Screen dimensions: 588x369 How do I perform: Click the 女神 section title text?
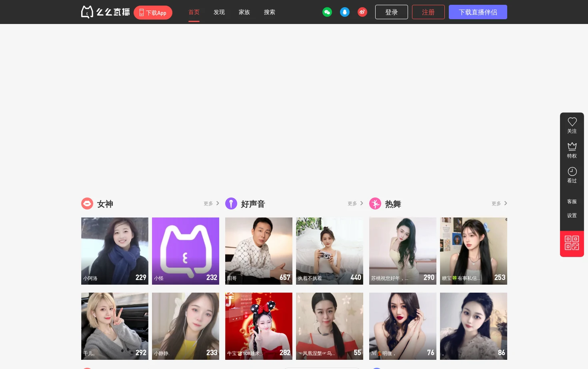(x=105, y=204)
